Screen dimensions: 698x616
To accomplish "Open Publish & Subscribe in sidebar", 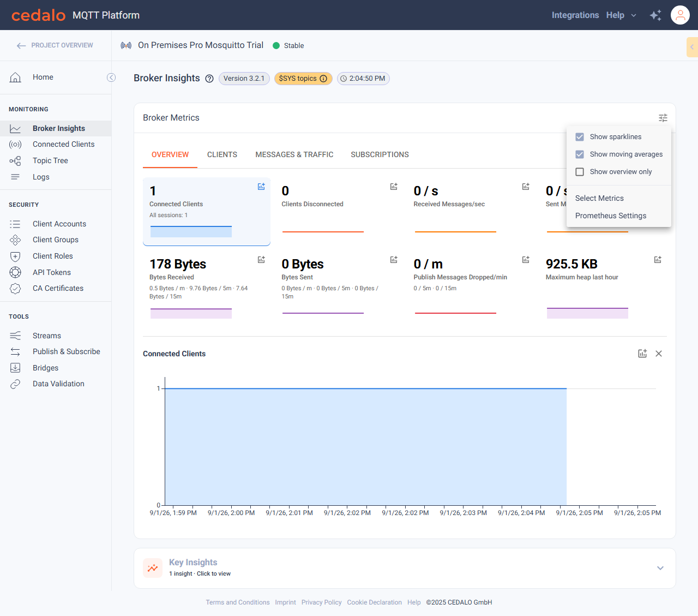I will tap(56, 352).
